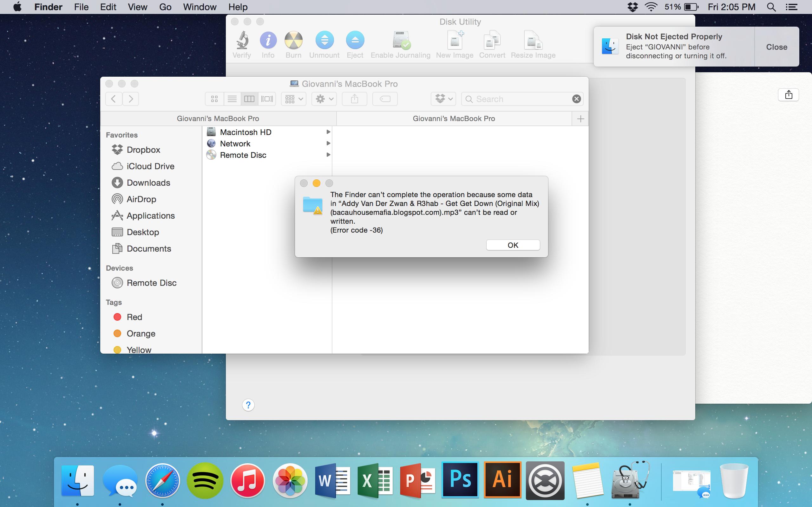Open Photoshop from the Dock
The width and height of the screenshot is (812, 507).
(460, 480)
